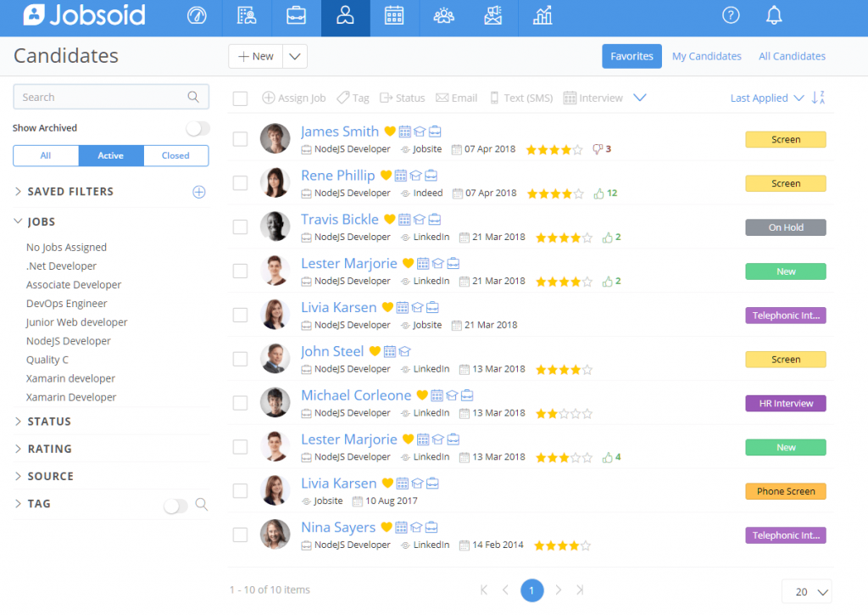Select the Calendar icon in the navigation bar
The width and height of the screenshot is (868, 615).
[x=394, y=17]
